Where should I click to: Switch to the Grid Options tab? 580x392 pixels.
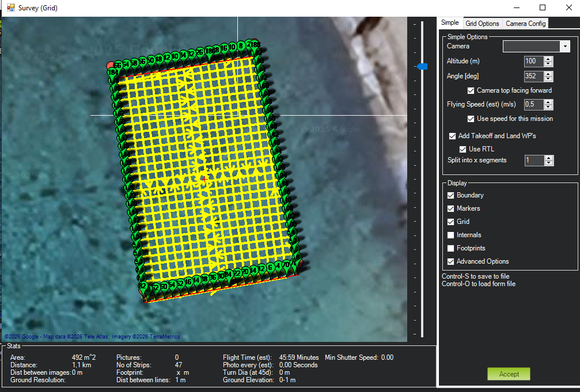(x=482, y=24)
